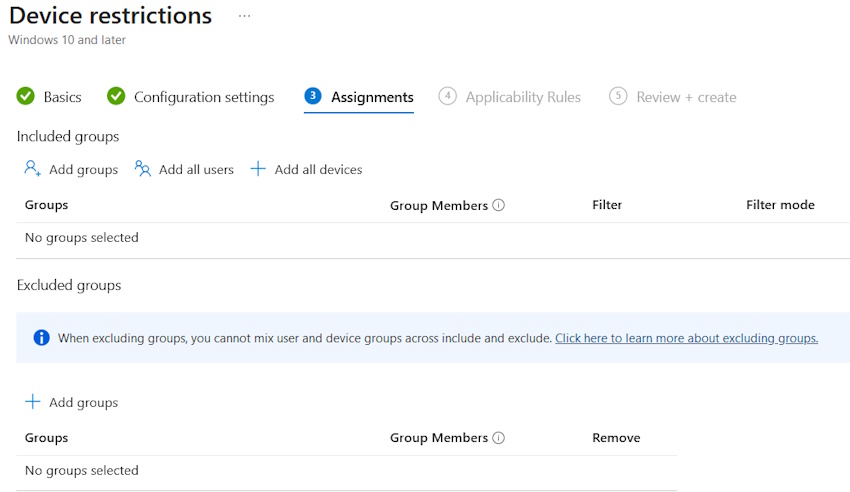This screenshot has height=492, width=850.
Task: Open link about excluding groups
Action: tap(686, 338)
